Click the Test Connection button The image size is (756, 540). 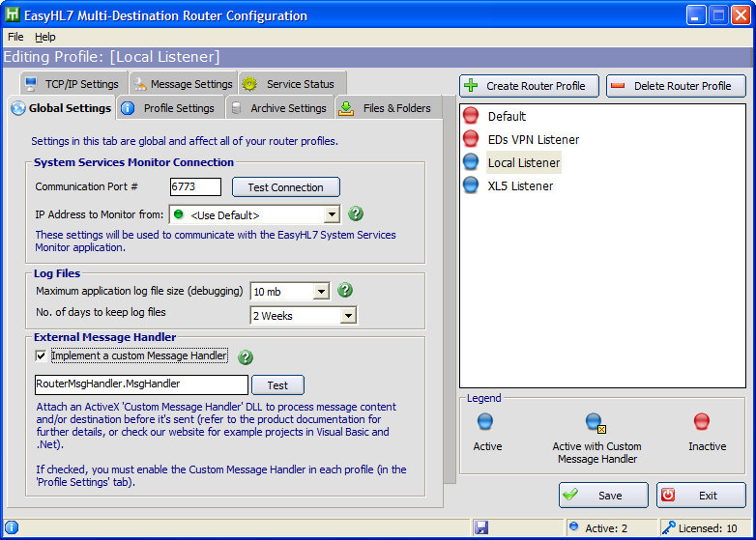(286, 186)
